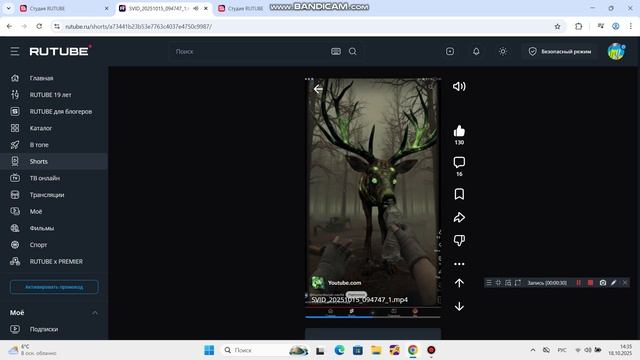Open ТВ онлайн section
Screen dimensions: 640x360
pyautogui.click(x=54, y=178)
